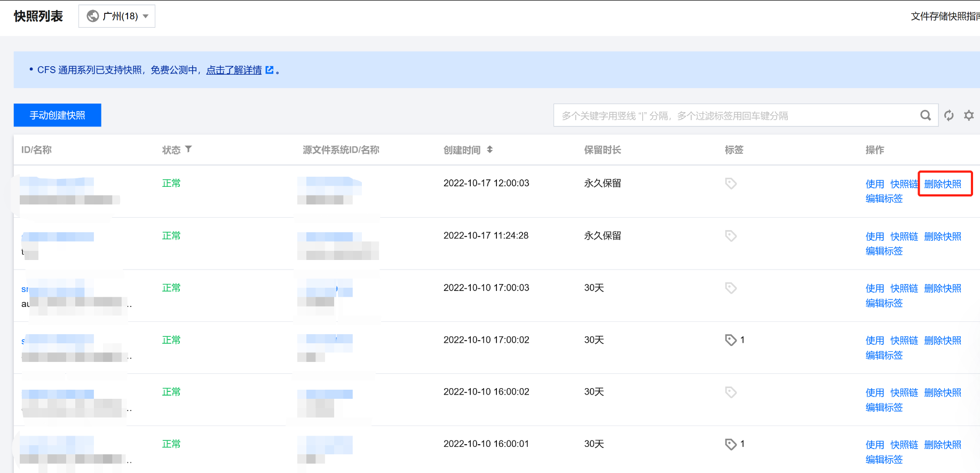Open the 广州(18) region dropdown
Viewport: 980px width, 473px height.
(x=117, y=16)
